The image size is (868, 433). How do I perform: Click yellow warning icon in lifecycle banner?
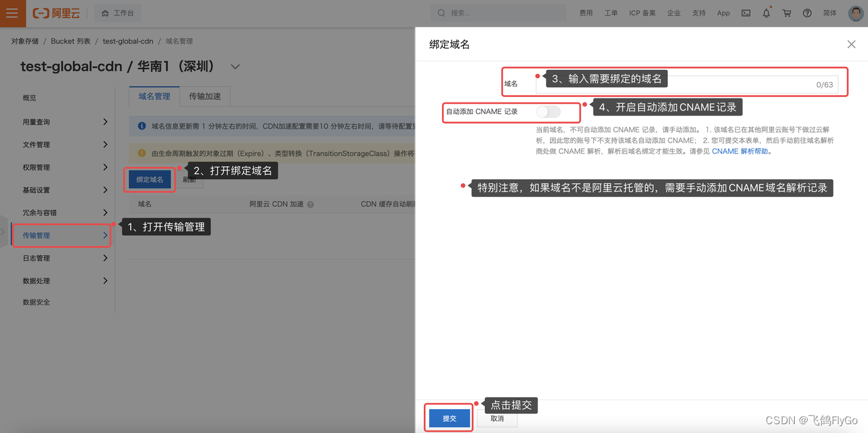click(142, 153)
